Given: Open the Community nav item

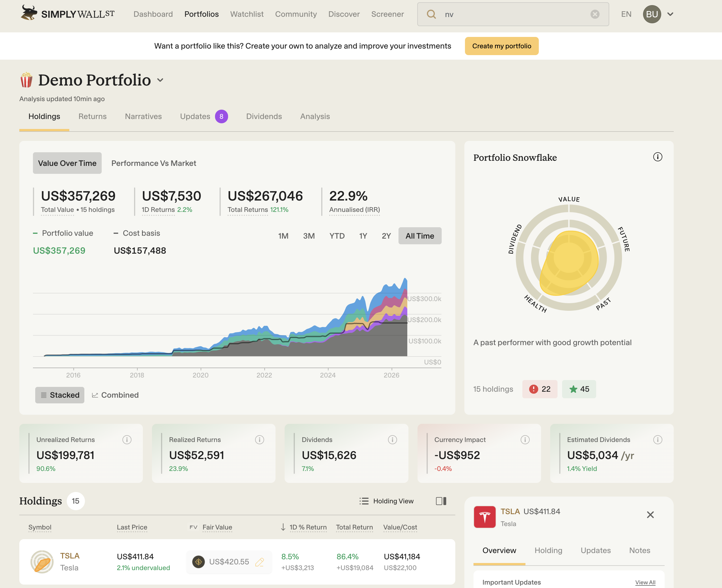Looking at the screenshot, I should 296,14.
